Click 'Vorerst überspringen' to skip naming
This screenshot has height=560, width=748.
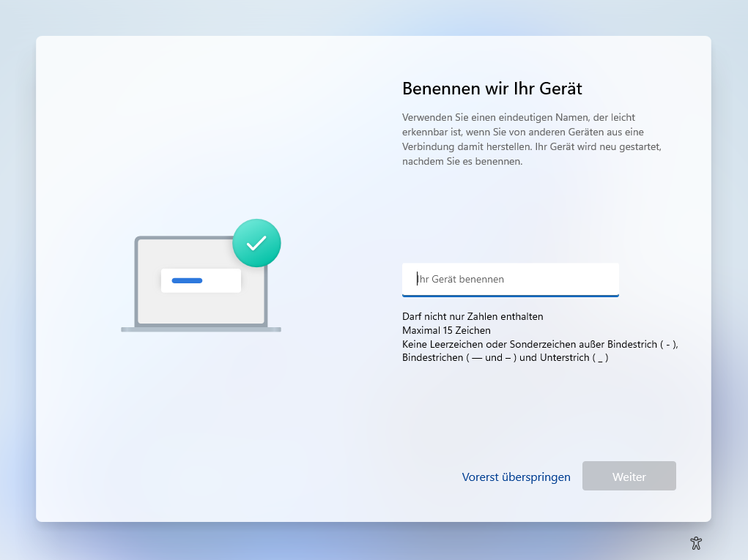(516, 477)
